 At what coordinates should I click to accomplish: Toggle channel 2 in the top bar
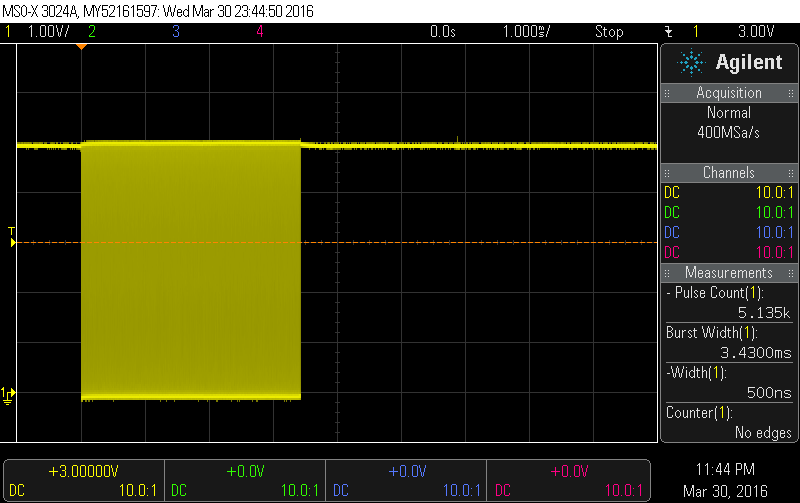coord(92,32)
